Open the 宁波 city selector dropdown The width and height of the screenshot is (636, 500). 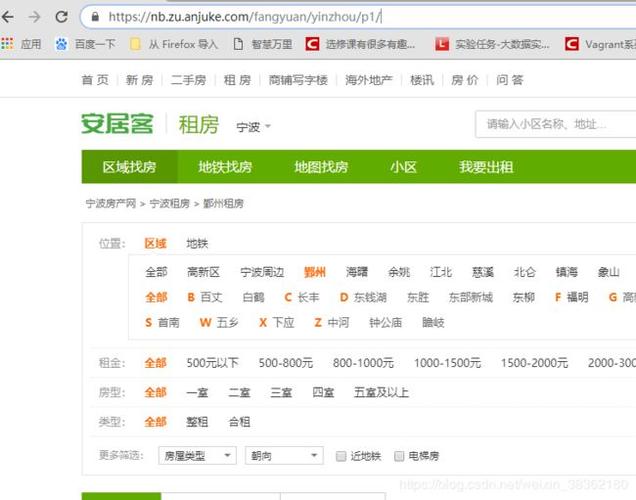pyautogui.click(x=254, y=127)
